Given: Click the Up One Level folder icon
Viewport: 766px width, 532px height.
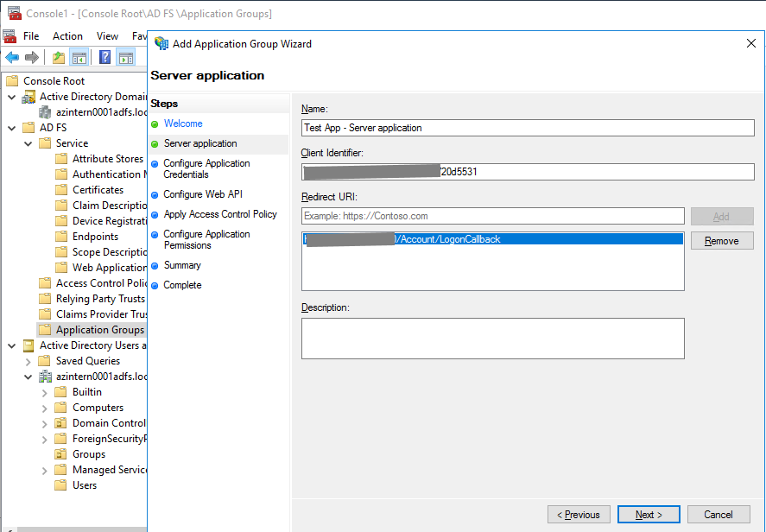Looking at the screenshot, I should coord(58,58).
